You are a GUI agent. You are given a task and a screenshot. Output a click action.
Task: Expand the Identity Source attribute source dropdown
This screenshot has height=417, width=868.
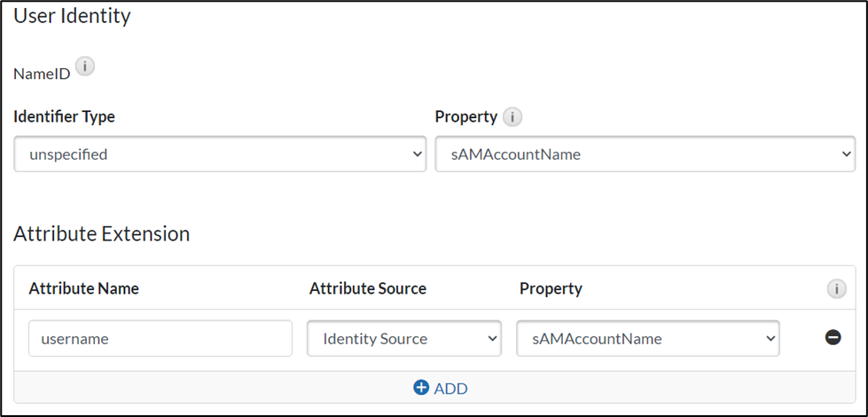point(404,338)
